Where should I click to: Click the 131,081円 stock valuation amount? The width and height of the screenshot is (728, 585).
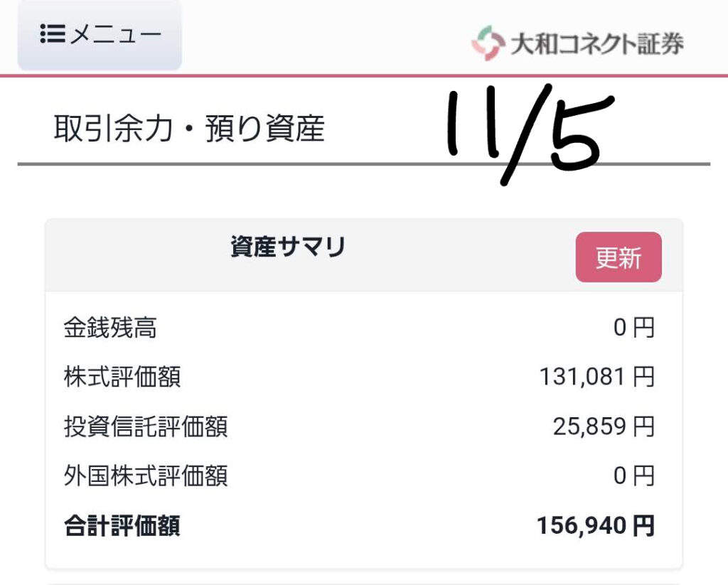pos(596,377)
